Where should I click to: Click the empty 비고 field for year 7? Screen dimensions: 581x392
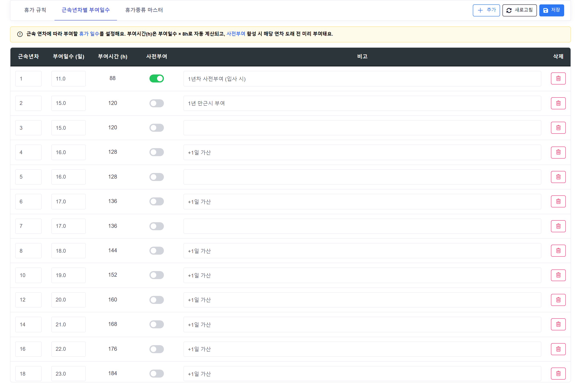click(362, 226)
